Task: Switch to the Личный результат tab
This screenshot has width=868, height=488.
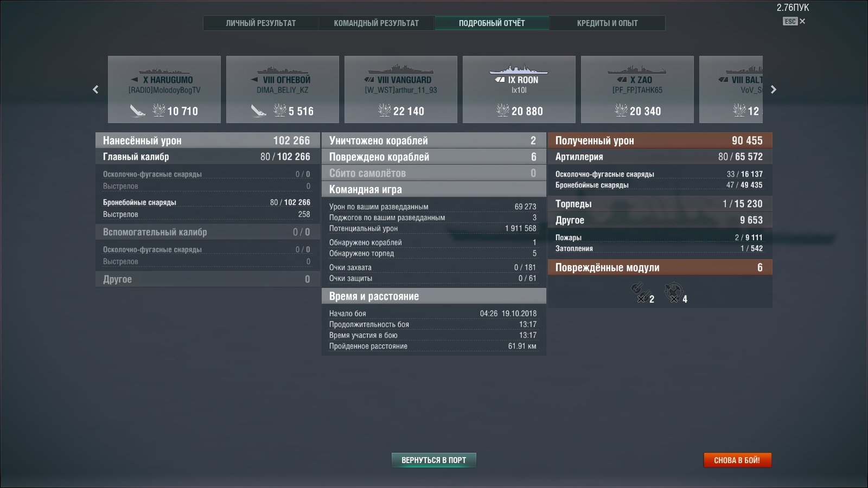Action: click(261, 23)
